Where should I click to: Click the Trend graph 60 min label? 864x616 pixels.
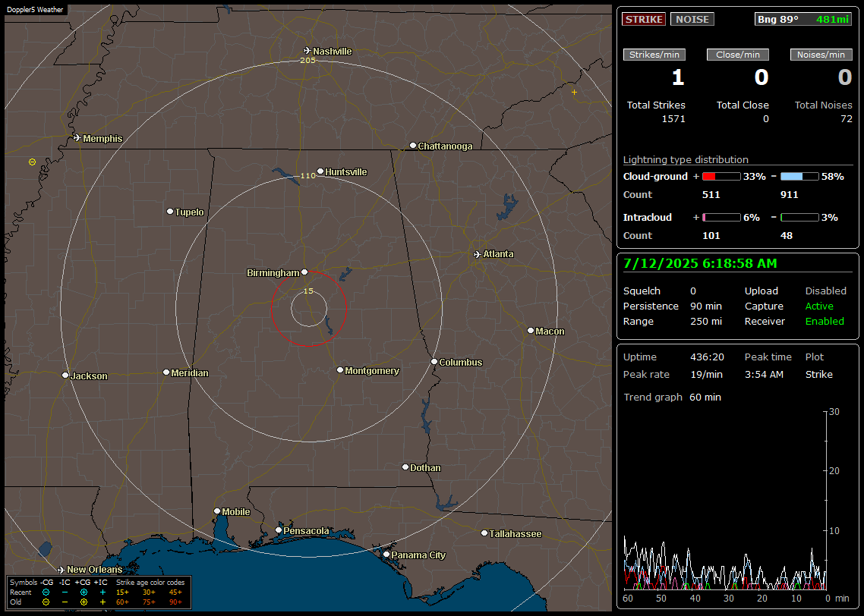672,398
